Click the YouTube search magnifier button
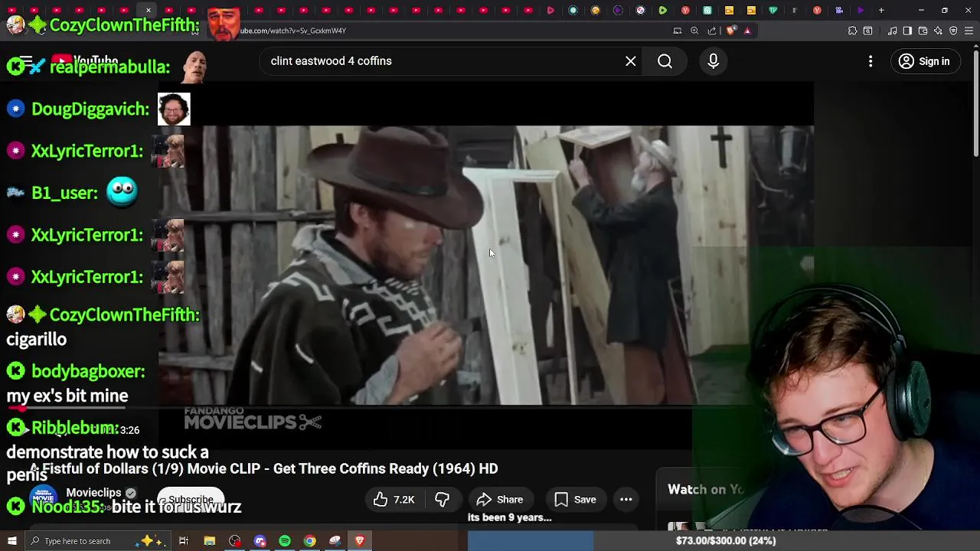 (665, 61)
